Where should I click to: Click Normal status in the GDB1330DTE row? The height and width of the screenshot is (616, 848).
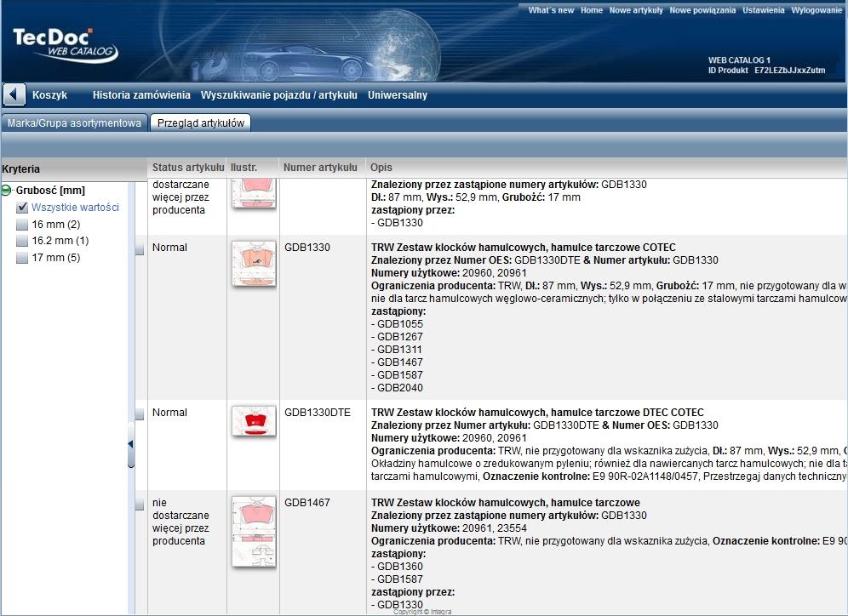click(x=169, y=413)
